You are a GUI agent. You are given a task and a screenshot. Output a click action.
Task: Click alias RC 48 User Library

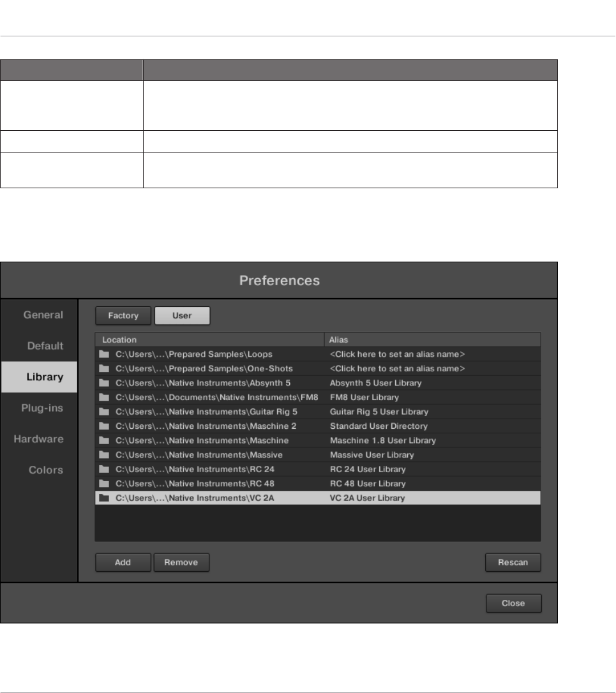click(x=368, y=483)
